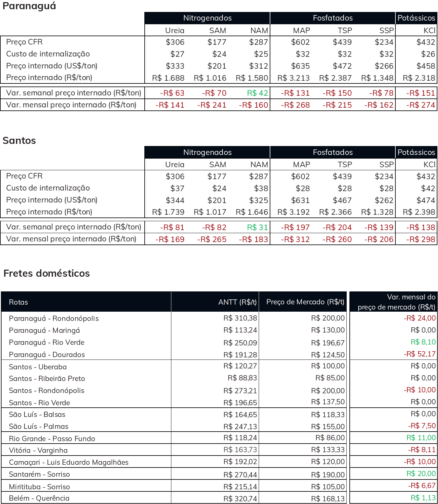Click Paranaguá KCl monthly variation -R$ 274
The image size is (438, 504).
point(421,105)
